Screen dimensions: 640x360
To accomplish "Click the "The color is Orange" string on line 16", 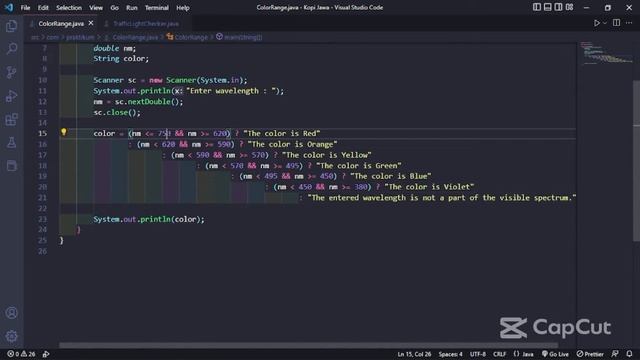I will [292, 144].
